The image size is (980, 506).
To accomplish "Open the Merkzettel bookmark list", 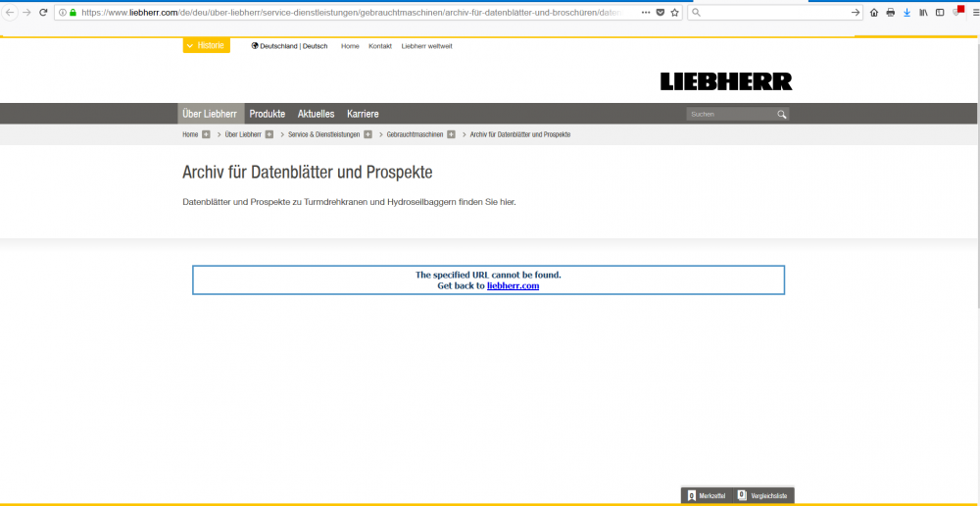I will [707, 495].
